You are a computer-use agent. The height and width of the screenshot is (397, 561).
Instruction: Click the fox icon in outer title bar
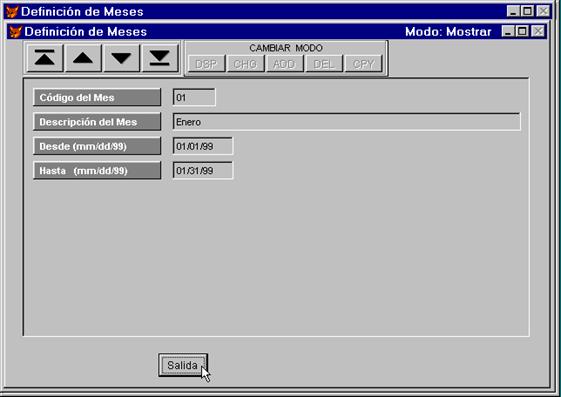click(x=12, y=11)
